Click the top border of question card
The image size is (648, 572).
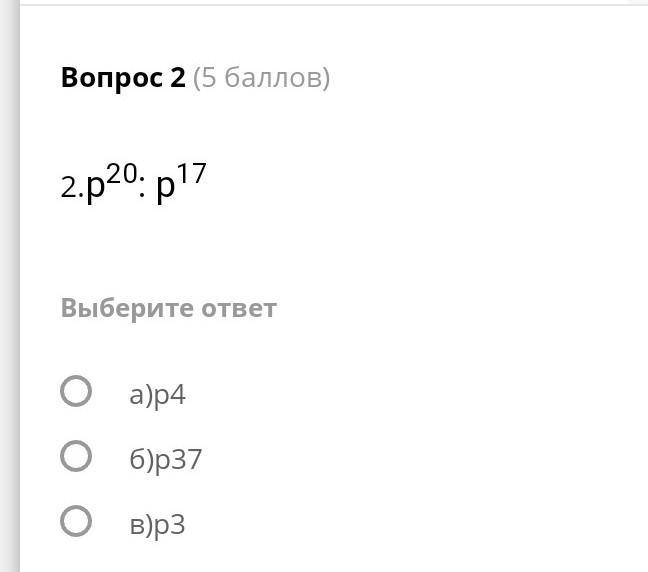[x=330, y=5]
